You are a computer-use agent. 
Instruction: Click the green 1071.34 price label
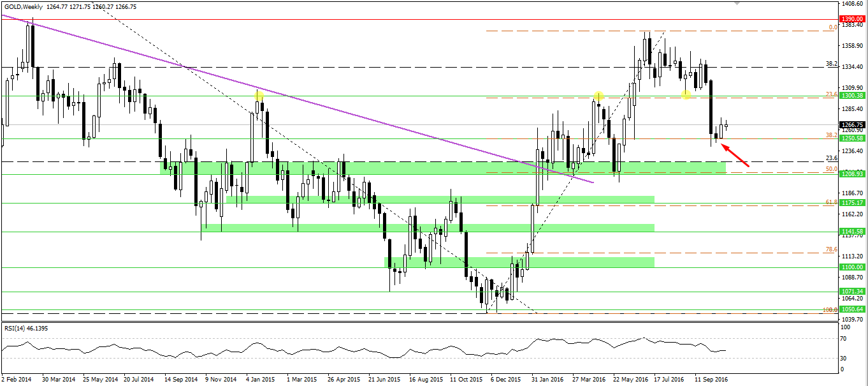coord(852,292)
